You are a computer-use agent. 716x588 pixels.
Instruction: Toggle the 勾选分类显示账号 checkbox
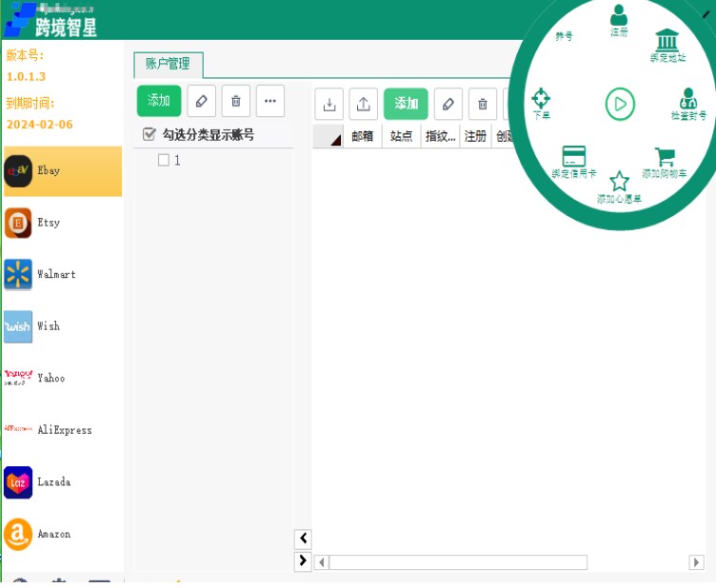149,134
